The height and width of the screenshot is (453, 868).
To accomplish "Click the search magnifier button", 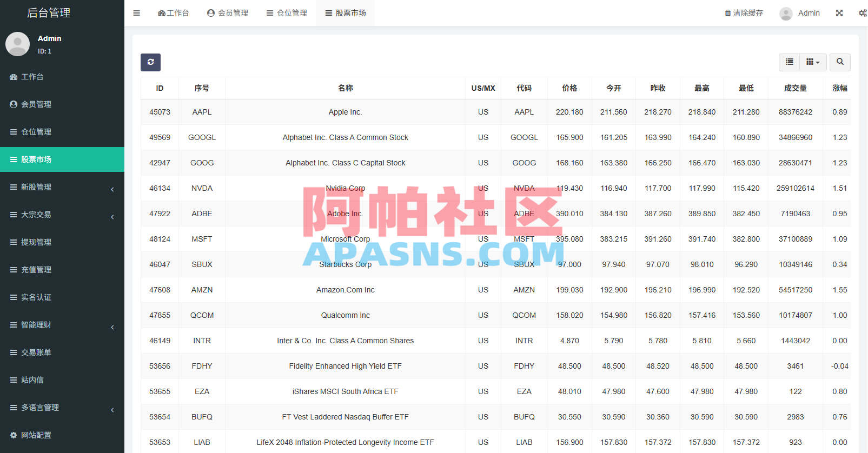I will click(840, 62).
